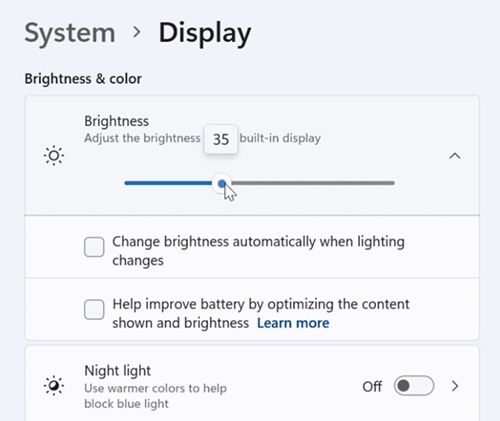Select the Night light row title
This screenshot has height=421, width=500.
point(118,371)
